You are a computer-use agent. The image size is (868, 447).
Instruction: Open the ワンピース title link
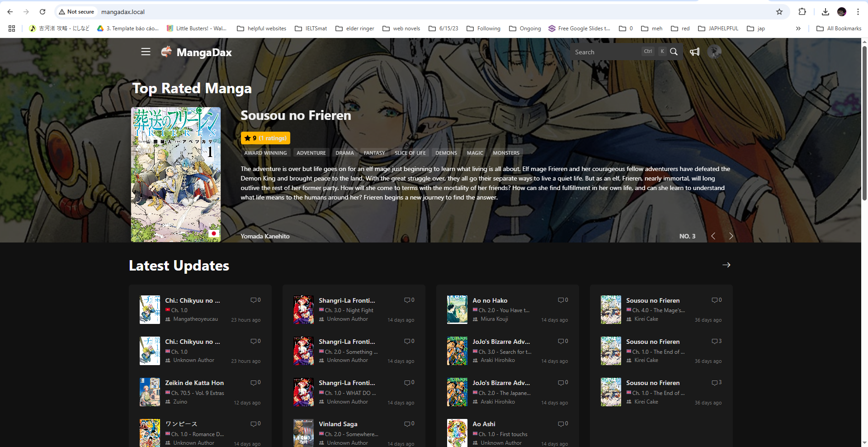point(181,424)
